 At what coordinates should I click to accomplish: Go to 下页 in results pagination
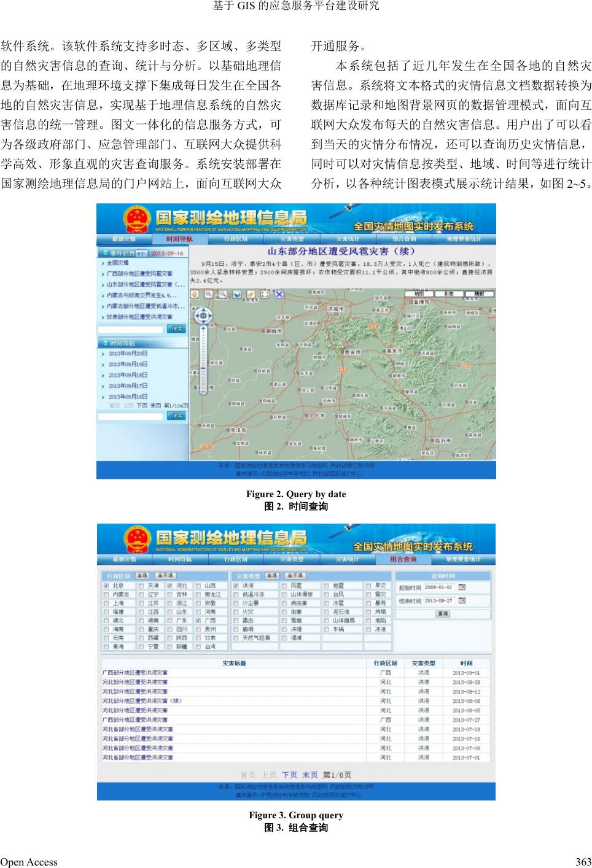click(x=289, y=775)
